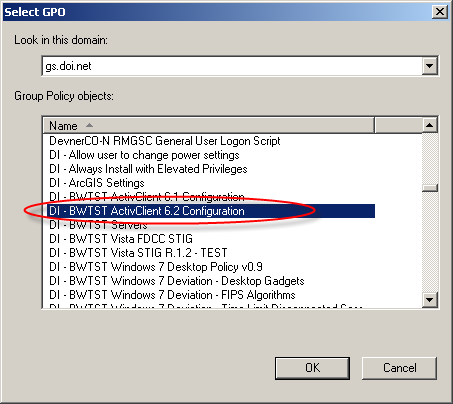Click the scrollbar down arrow
Image resolution: width=453 pixels, height=404 pixels.
(429, 299)
